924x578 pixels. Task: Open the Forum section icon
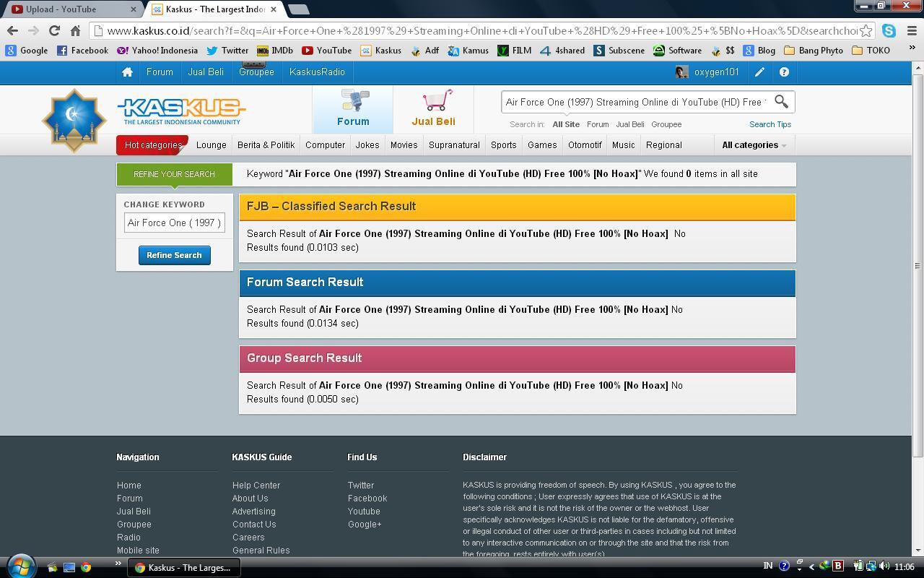click(x=353, y=108)
